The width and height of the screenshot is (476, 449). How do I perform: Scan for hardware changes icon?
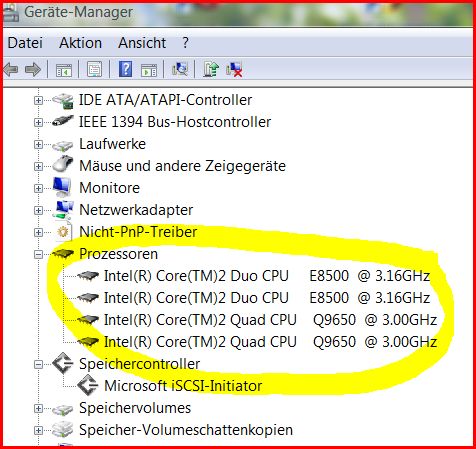[180, 69]
